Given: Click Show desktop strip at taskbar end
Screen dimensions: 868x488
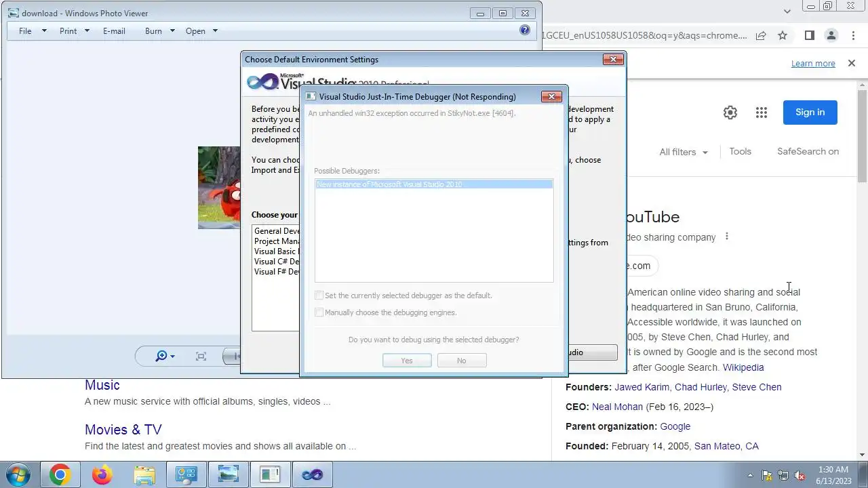Looking at the screenshot, I should pos(863,474).
